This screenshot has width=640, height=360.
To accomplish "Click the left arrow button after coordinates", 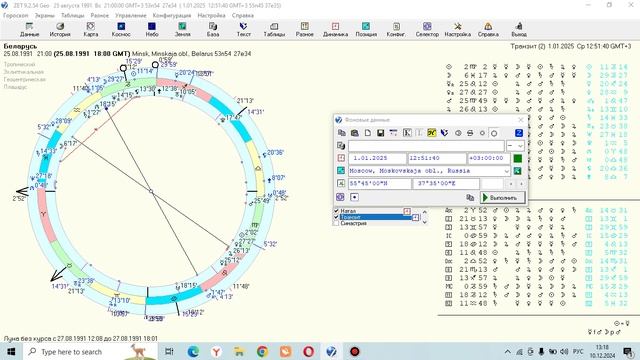I will (x=511, y=184).
